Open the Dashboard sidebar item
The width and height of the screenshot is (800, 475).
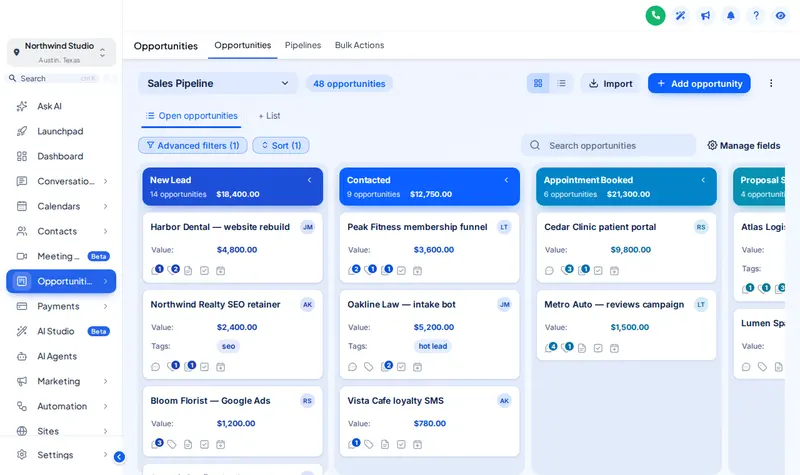click(61, 156)
